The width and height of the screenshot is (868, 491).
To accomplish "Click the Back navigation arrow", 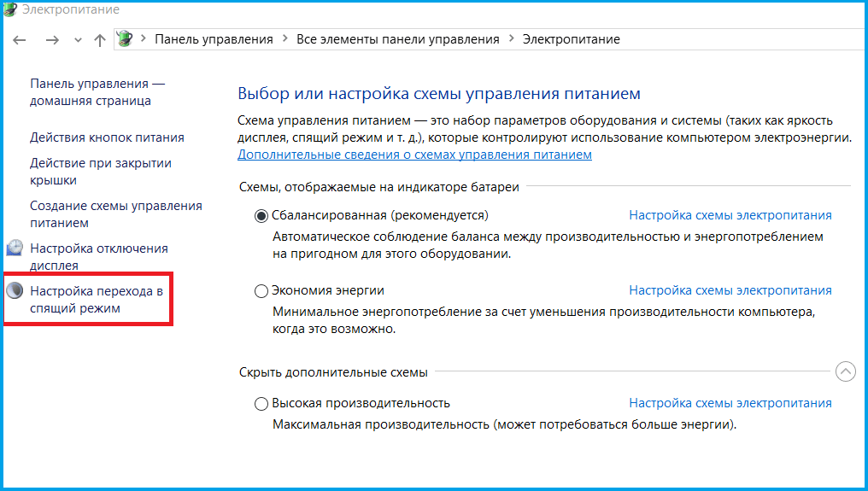I will pos(21,40).
